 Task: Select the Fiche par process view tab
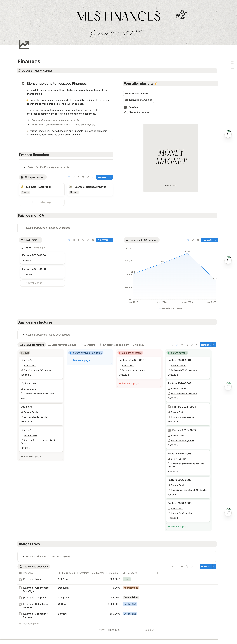pyautogui.click(x=33, y=177)
